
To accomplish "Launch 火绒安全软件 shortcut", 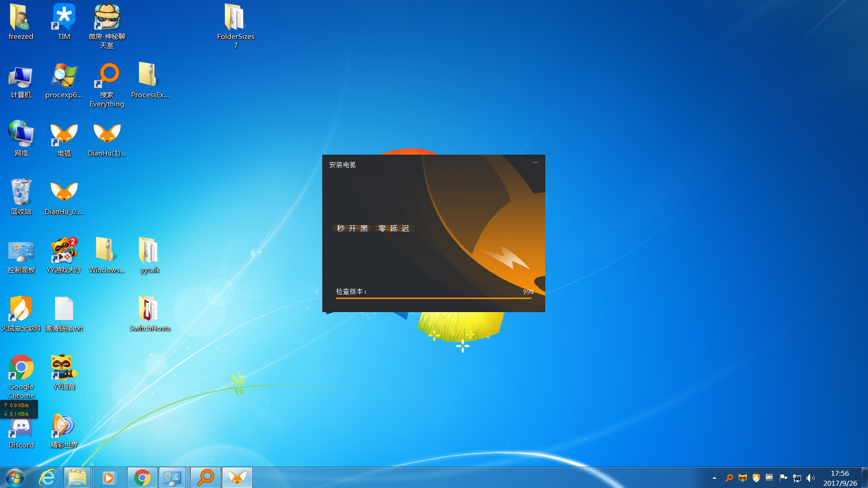I will pos(21,314).
